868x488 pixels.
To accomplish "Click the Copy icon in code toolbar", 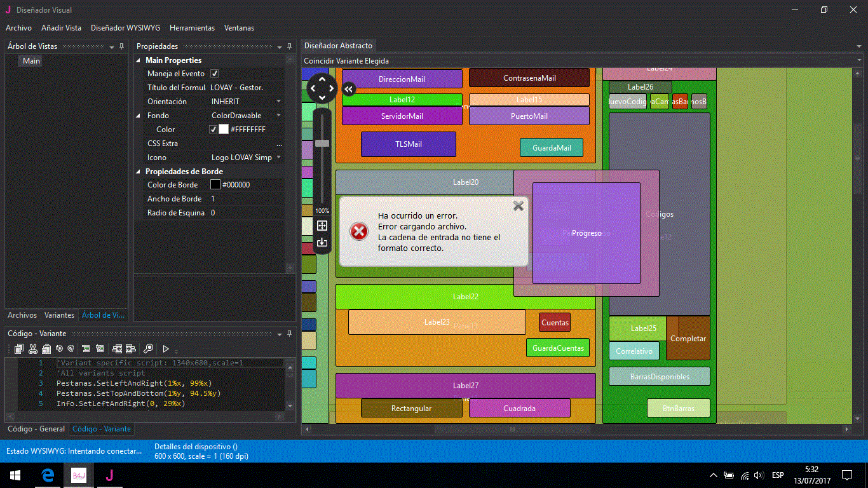I will click(x=19, y=349).
